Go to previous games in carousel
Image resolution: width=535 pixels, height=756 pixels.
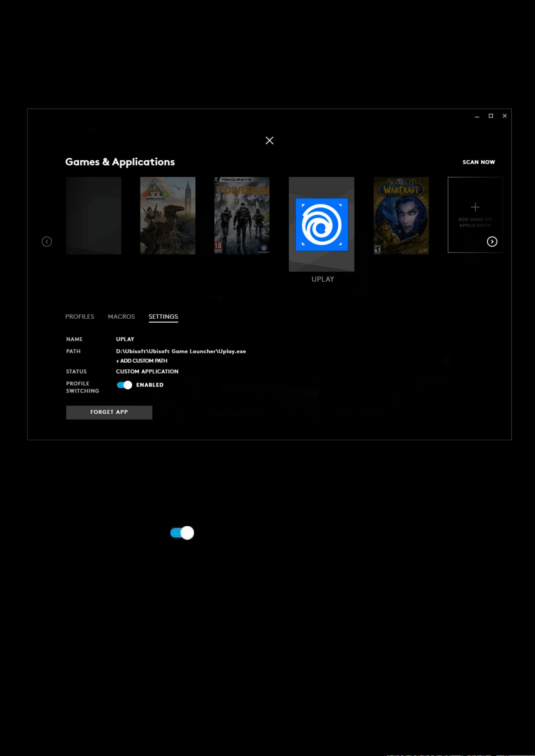tap(47, 242)
